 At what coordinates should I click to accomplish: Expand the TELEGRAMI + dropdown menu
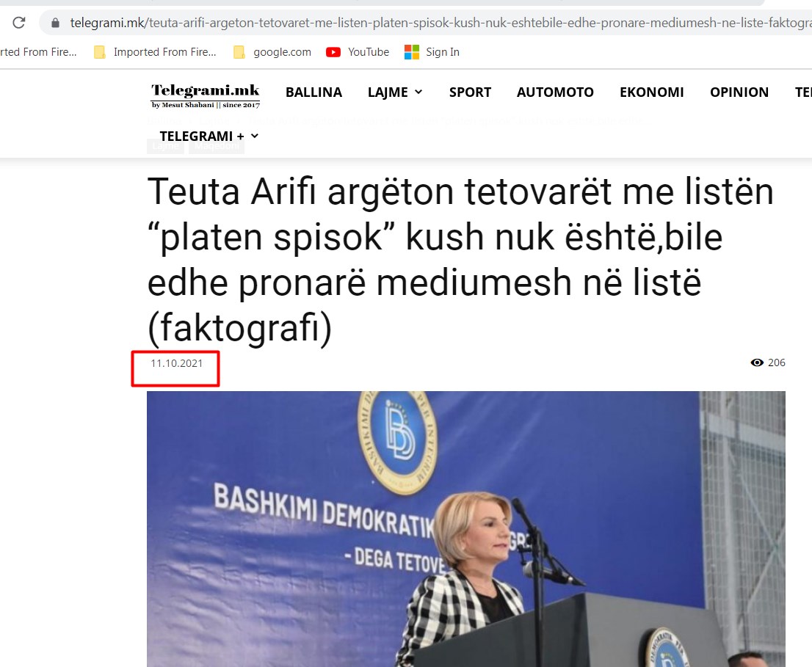pyautogui.click(x=209, y=136)
